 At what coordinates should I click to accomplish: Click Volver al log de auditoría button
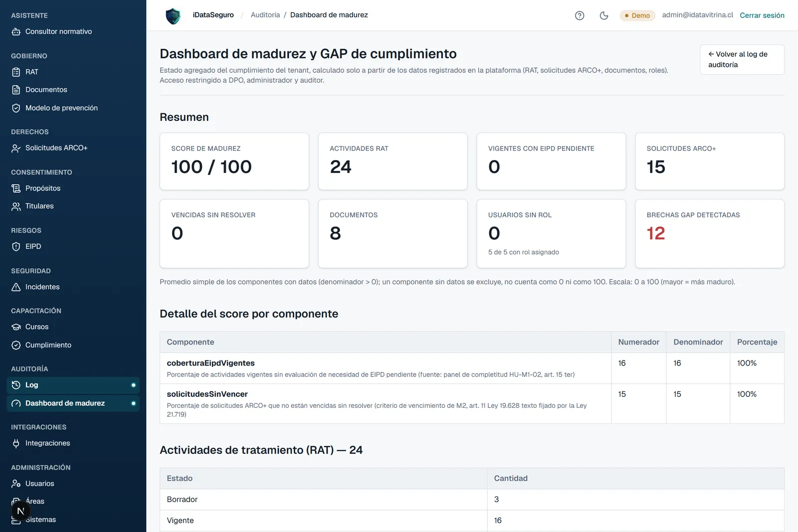(742, 59)
